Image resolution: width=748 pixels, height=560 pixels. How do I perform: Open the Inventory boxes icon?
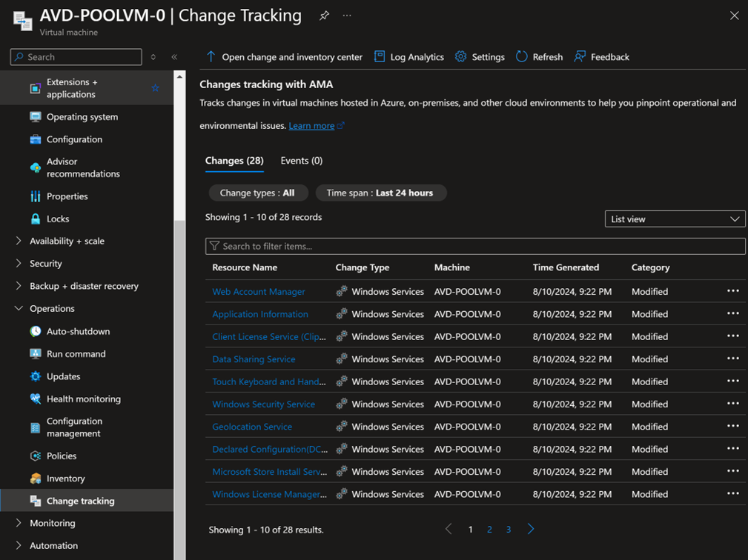(36, 479)
